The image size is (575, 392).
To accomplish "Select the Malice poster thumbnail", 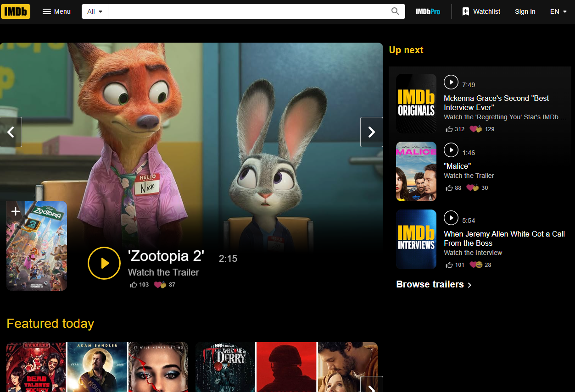I will pyautogui.click(x=416, y=171).
